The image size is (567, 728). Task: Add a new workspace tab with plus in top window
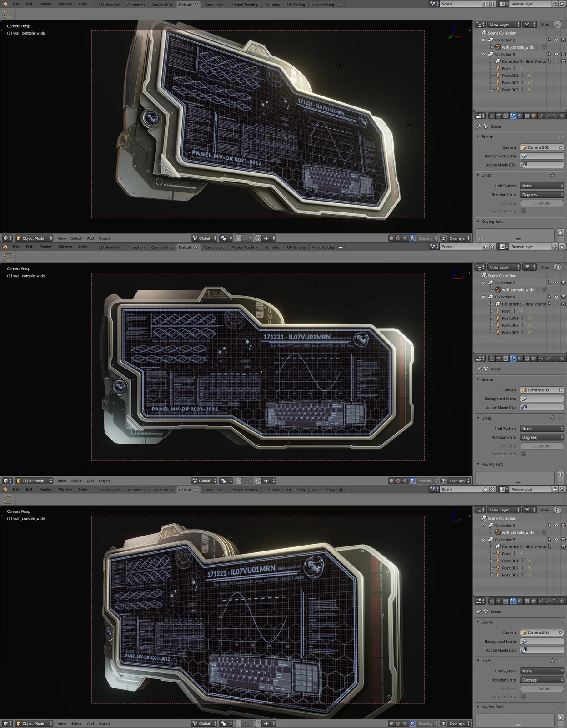click(x=341, y=5)
